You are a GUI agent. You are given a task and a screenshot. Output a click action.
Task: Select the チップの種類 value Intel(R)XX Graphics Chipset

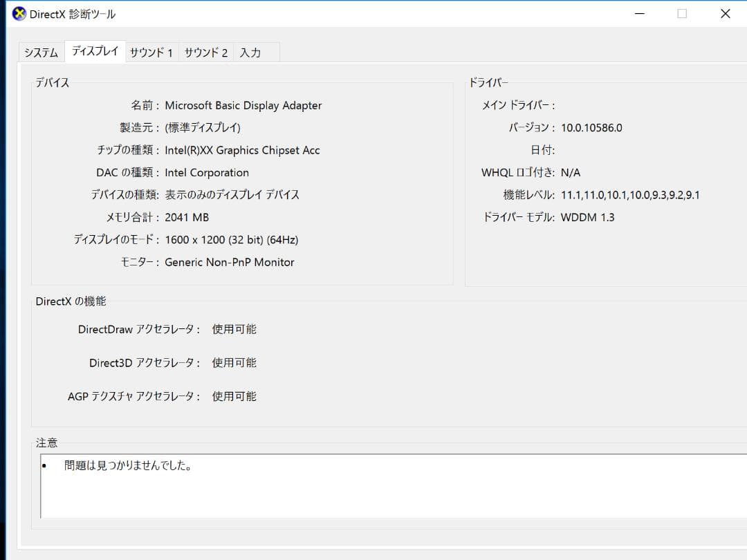point(243,150)
